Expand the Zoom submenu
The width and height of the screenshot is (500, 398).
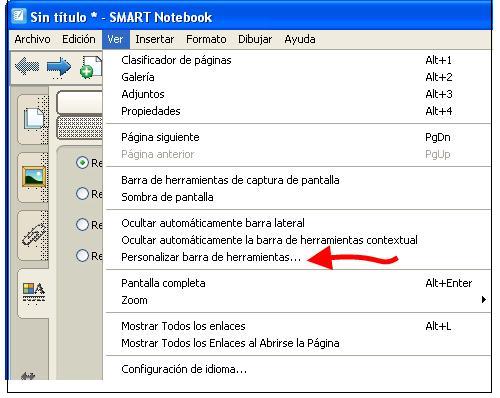(x=298, y=300)
